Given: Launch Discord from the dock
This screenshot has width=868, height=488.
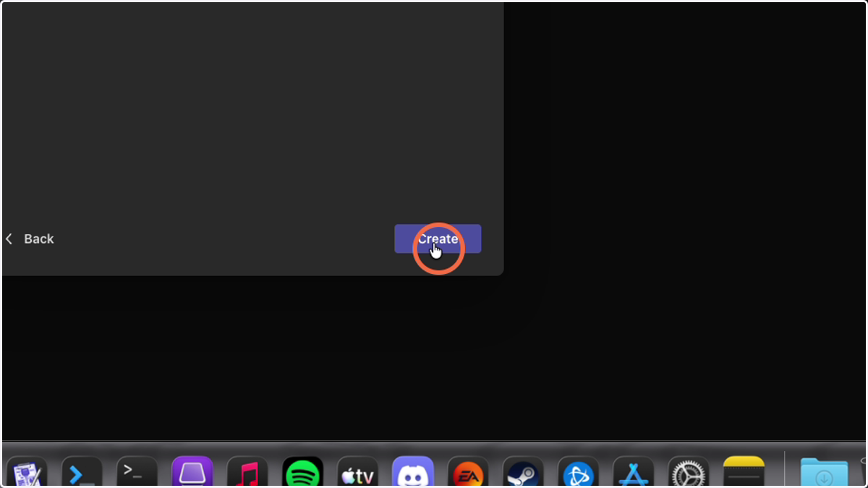Looking at the screenshot, I should pyautogui.click(x=413, y=472).
